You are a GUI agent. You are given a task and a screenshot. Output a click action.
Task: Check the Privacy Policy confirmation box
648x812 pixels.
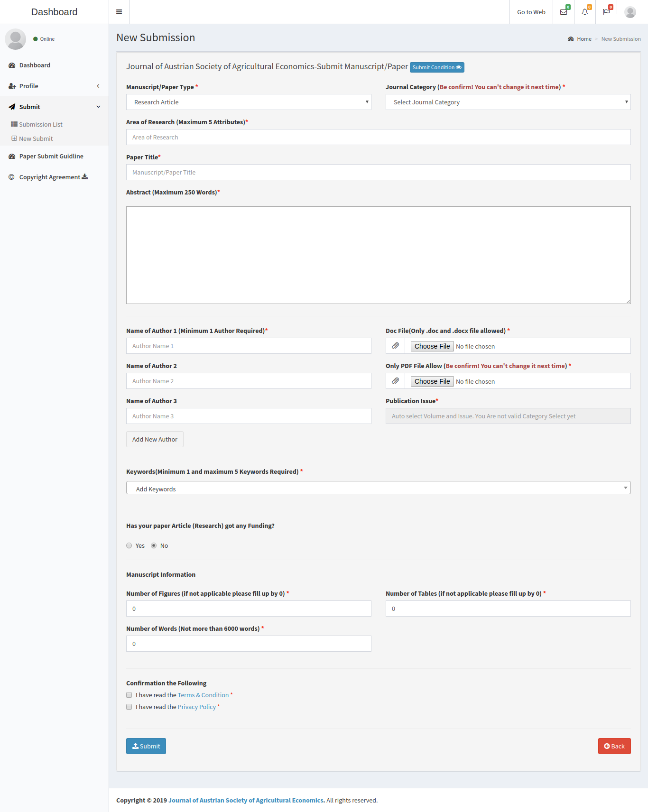pos(129,707)
